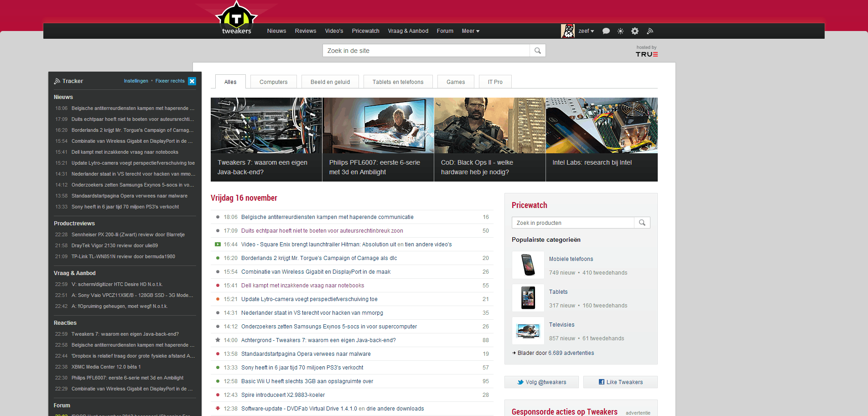Image resolution: width=868 pixels, height=416 pixels.
Task: Click the star icon for Achtergrond article
Action: click(218, 340)
